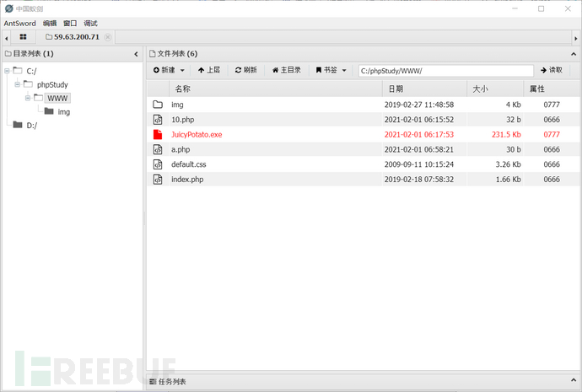Click the 3.26 Kb size cell
The height and width of the screenshot is (392, 582).
click(508, 164)
